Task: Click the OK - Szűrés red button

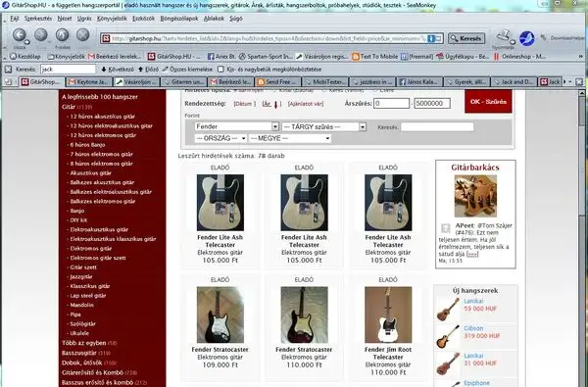Action: (488, 102)
